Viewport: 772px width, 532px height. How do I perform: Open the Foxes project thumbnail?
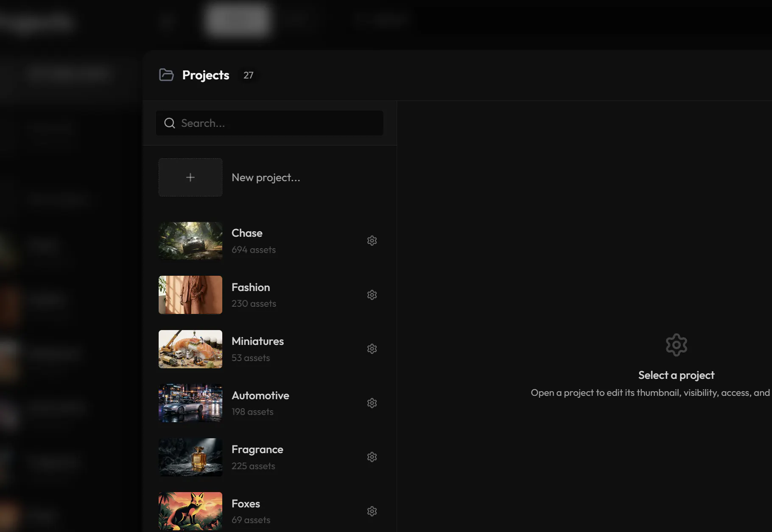190,511
